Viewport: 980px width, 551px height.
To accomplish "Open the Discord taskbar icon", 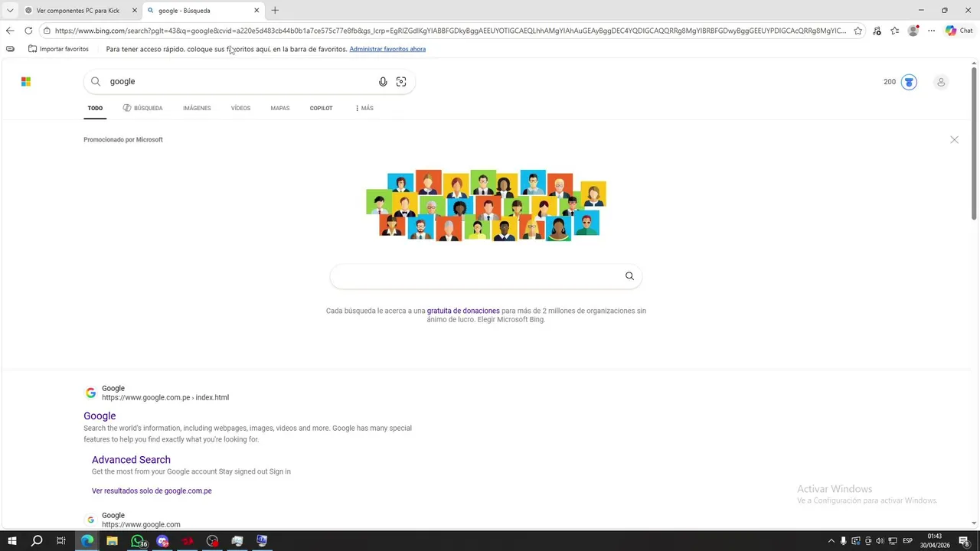I will click(x=162, y=541).
